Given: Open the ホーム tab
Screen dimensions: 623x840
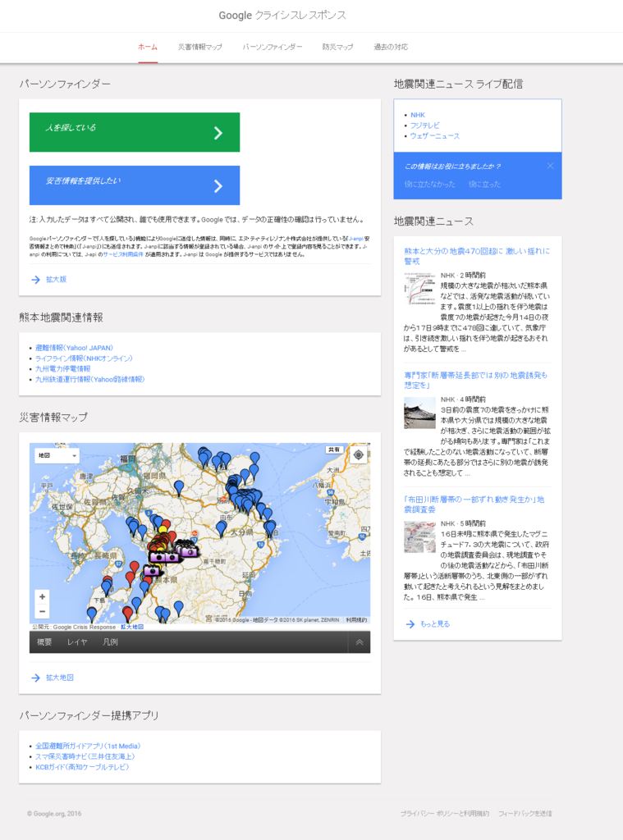Looking at the screenshot, I should (148, 47).
